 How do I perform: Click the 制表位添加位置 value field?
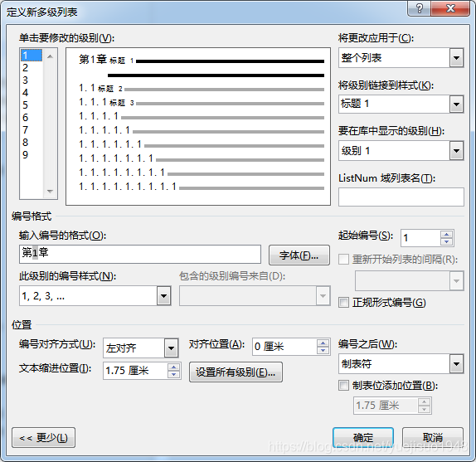(386, 406)
